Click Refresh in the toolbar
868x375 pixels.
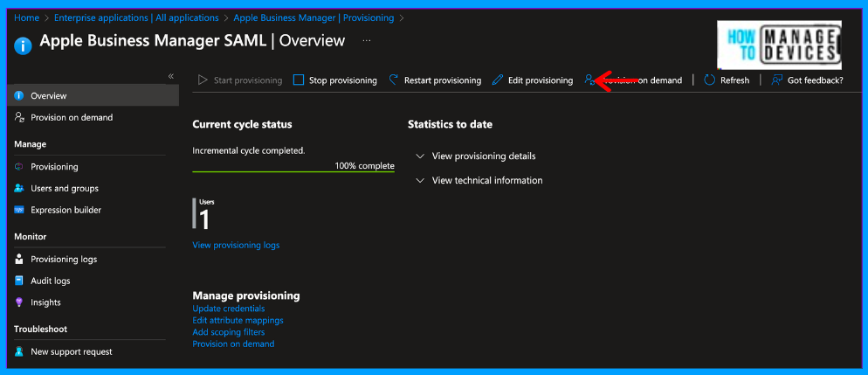coord(727,80)
